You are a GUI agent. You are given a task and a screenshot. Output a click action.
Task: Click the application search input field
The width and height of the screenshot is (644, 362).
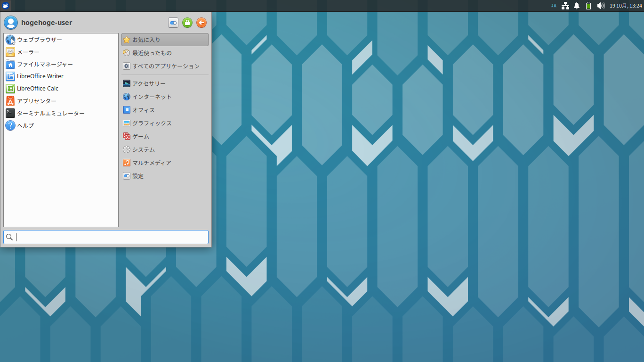(x=106, y=237)
